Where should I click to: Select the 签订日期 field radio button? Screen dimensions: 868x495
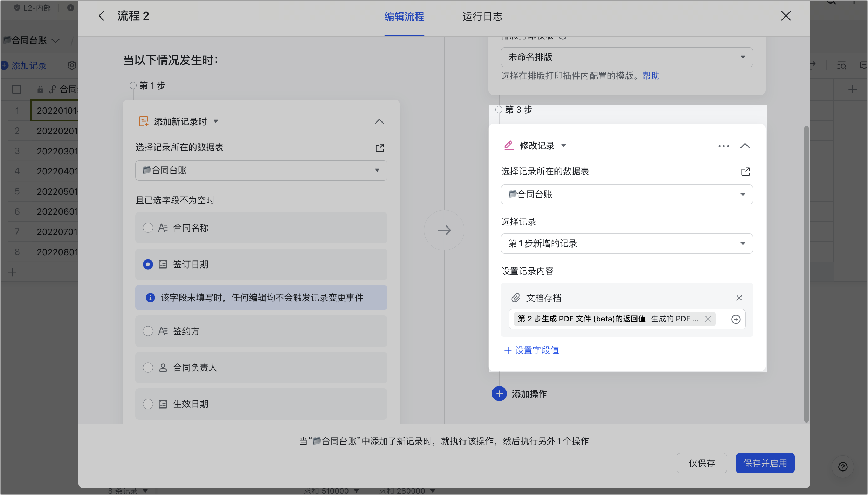click(148, 264)
